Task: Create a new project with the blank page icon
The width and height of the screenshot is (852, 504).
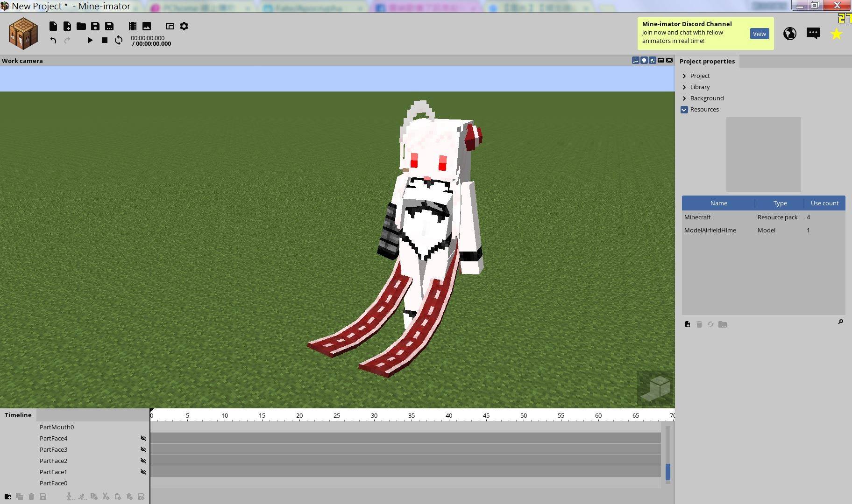Action: coord(53,26)
